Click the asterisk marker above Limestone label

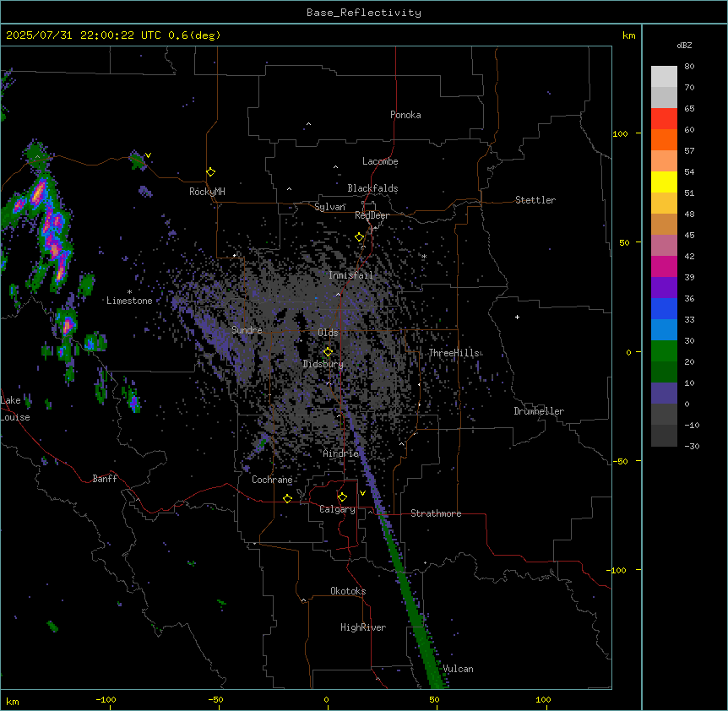point(129,292)
